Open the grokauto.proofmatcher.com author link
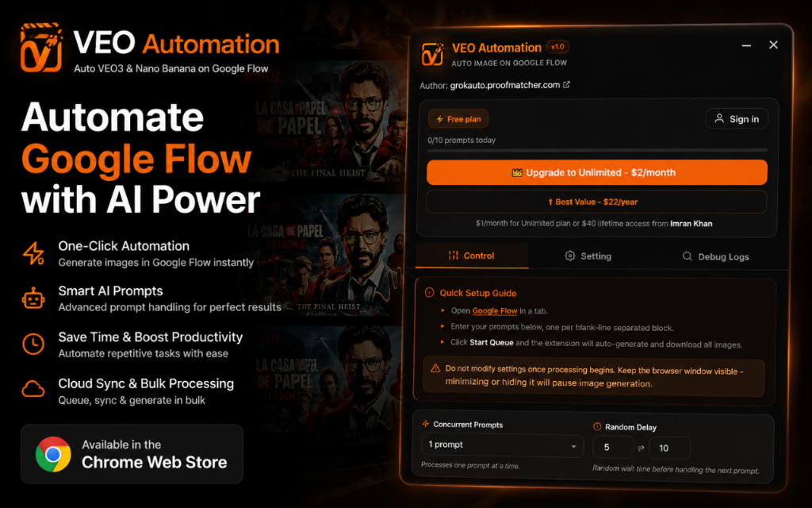Viewport: 812px width, 508px height. pyautogui.click(x=505, y=85)
